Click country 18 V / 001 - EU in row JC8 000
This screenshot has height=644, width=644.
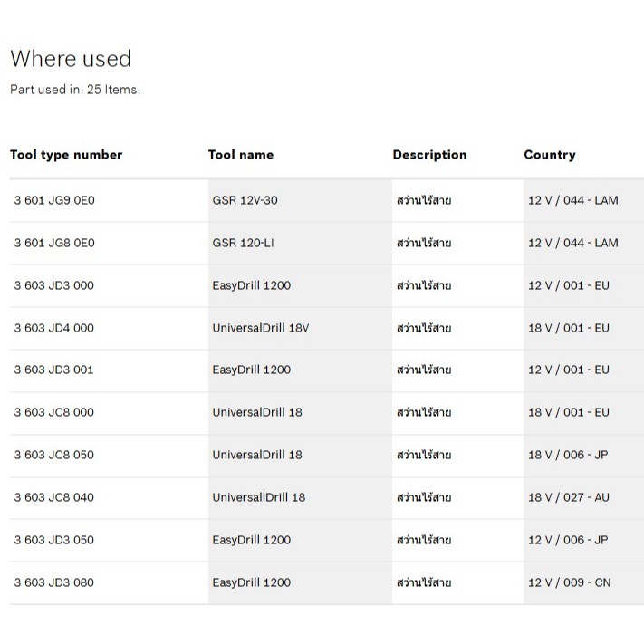[x=569, y=412]
